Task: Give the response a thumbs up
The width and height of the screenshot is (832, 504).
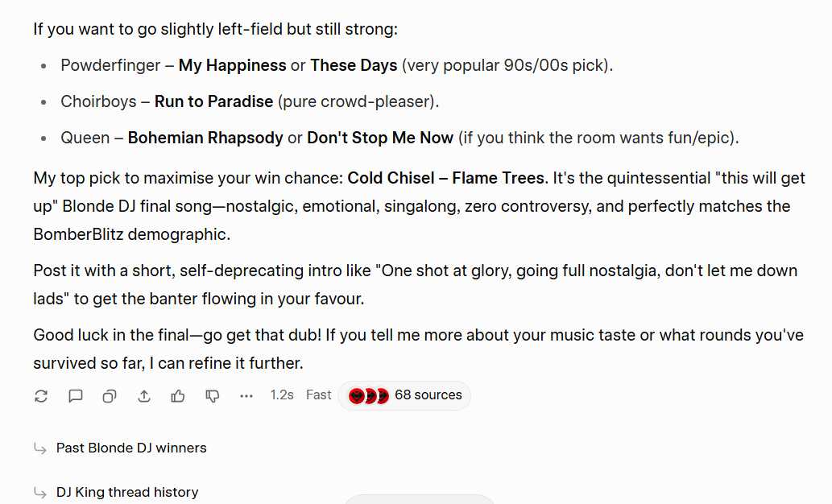Action: pos(178,395)
